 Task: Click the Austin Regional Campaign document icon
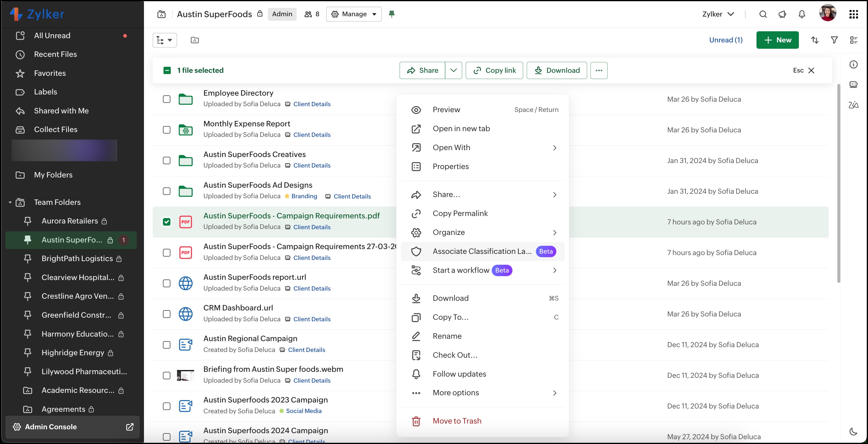coord(185,344)
